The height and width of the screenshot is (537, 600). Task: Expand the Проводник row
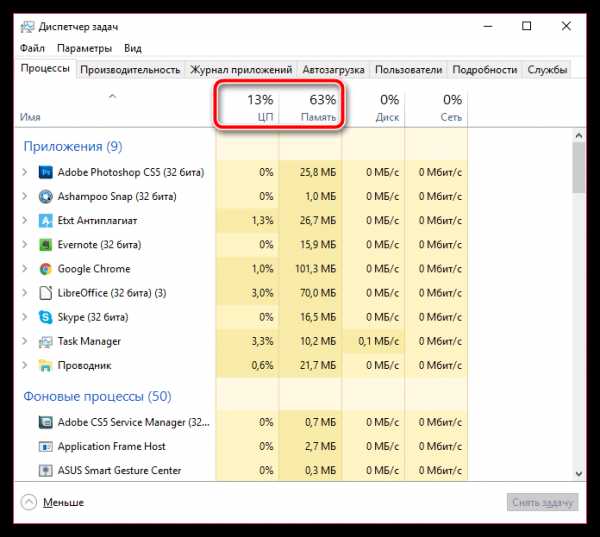click(25, 365)
